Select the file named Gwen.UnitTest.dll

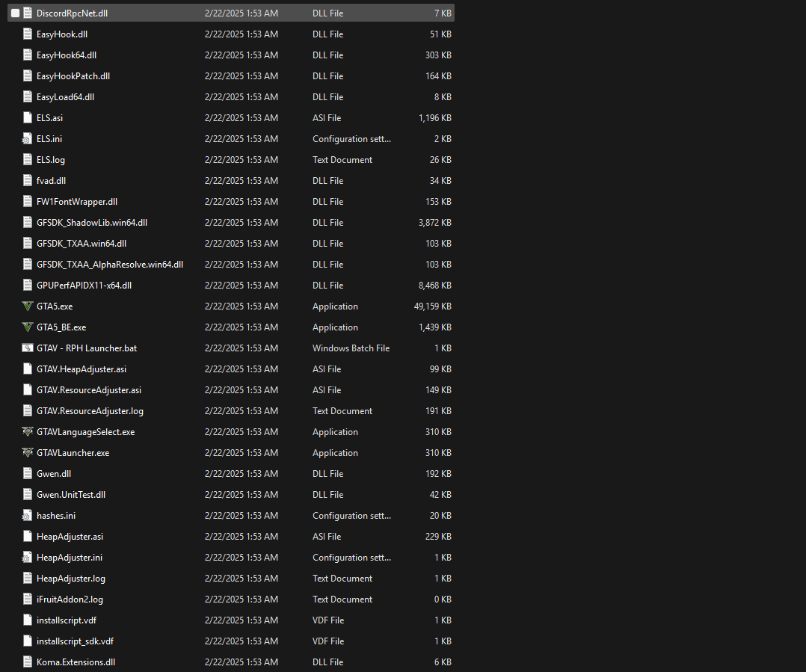tap(71, 495)
